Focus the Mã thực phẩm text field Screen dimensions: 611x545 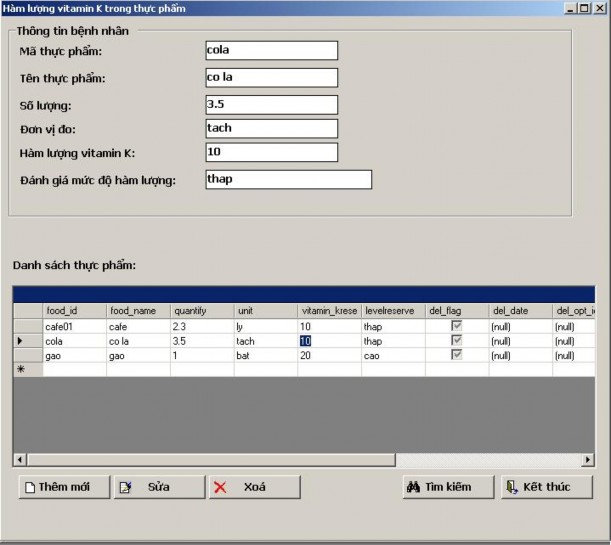271,50
